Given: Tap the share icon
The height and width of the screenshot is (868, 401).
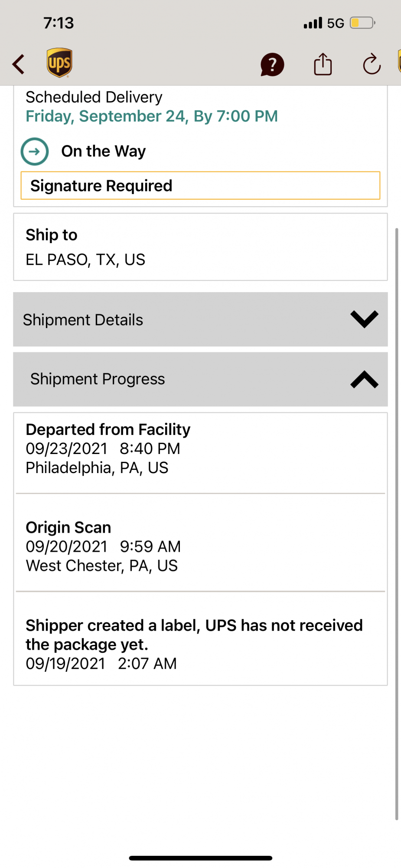Looking at the screenshot, I should click(x=323, y=64).
